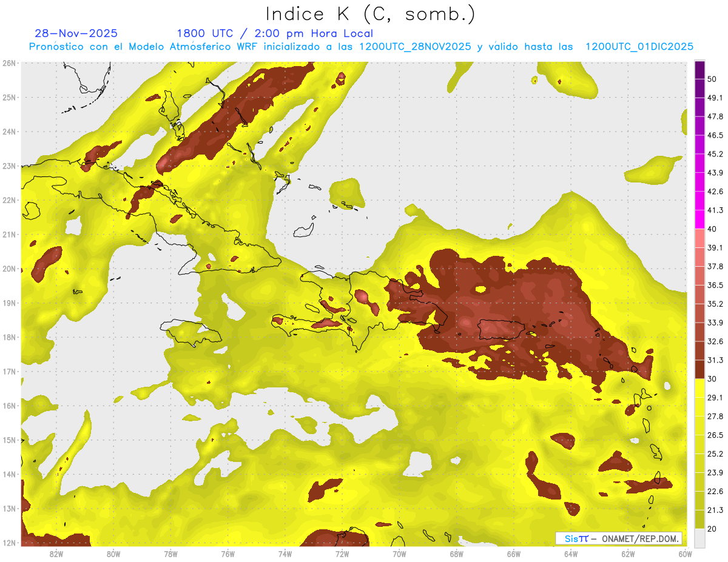Click the 30 color scale value
The image size is (728, 562).
[712, 379]
